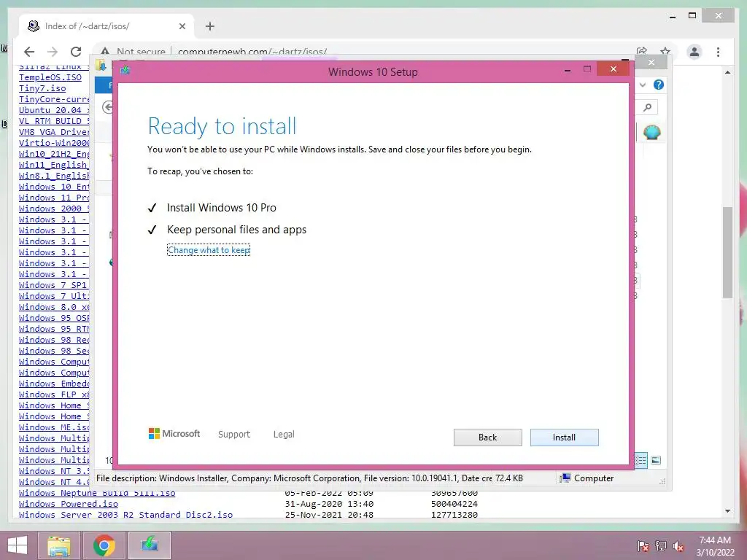Click the Windows 10 Setup title bar icon
The height and width of the screenshot is (560, 747).
(125, 71)
